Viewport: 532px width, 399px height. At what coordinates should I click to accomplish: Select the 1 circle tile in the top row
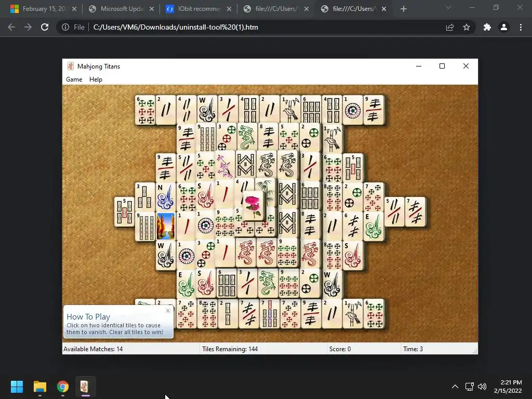click(x=353, y=110)
